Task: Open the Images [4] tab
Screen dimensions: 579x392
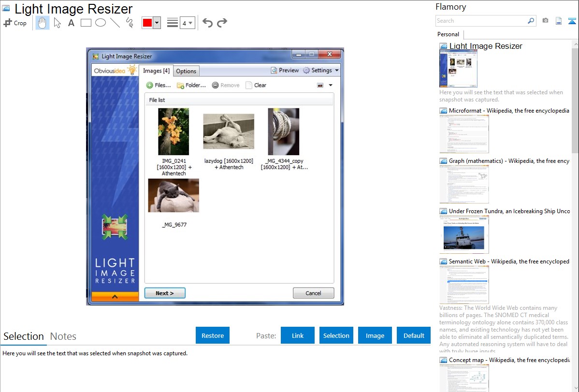Action: (x=156, y=71)
